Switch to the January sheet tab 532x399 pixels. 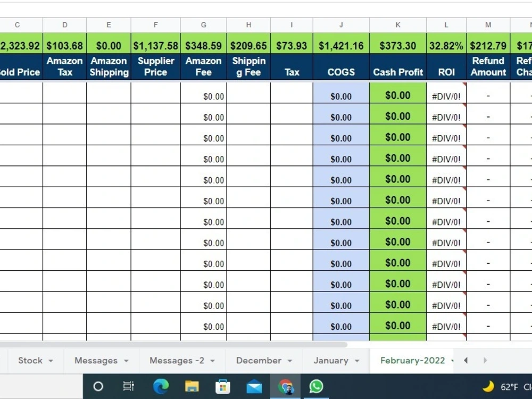pos(331,360)
